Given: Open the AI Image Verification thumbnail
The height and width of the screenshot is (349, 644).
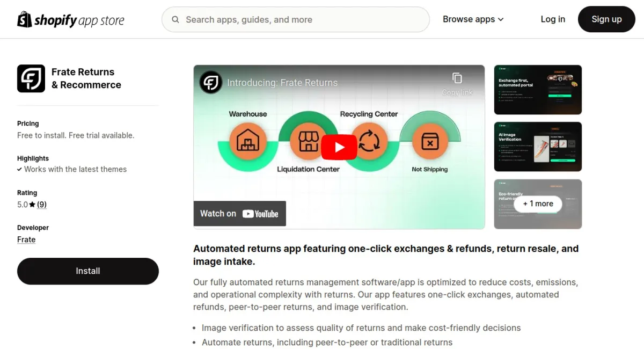Looking at the screenshot, I should pos(538,147).
